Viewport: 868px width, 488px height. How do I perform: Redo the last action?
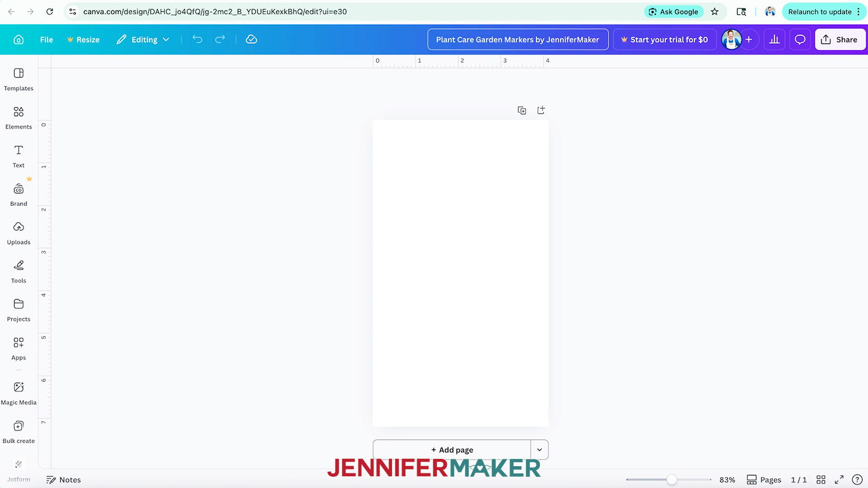click(x=220, y=39)
